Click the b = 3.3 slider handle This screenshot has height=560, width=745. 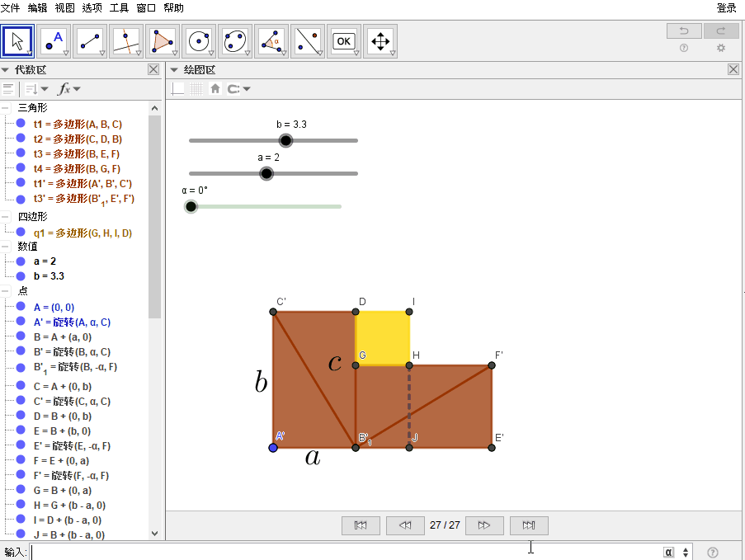[285, 140]
